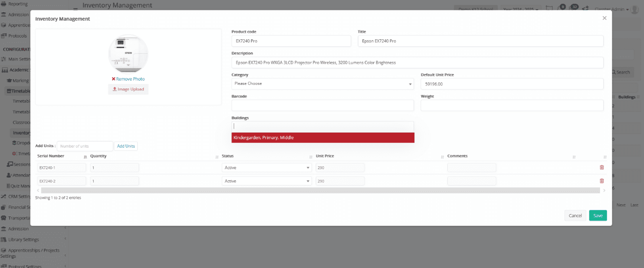644x268 pixels.
Task: Click the projector product photo thumbnail
Action: click(x=128, y=54)
